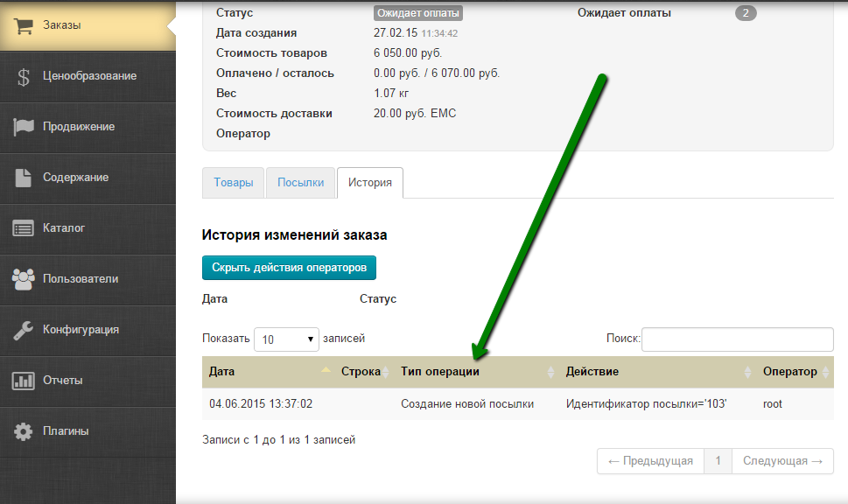Image resolution: width=848 pixels, height=504 pixels.
Task: Click the Создание новой посылки cell
Action: tap(467, 404)
